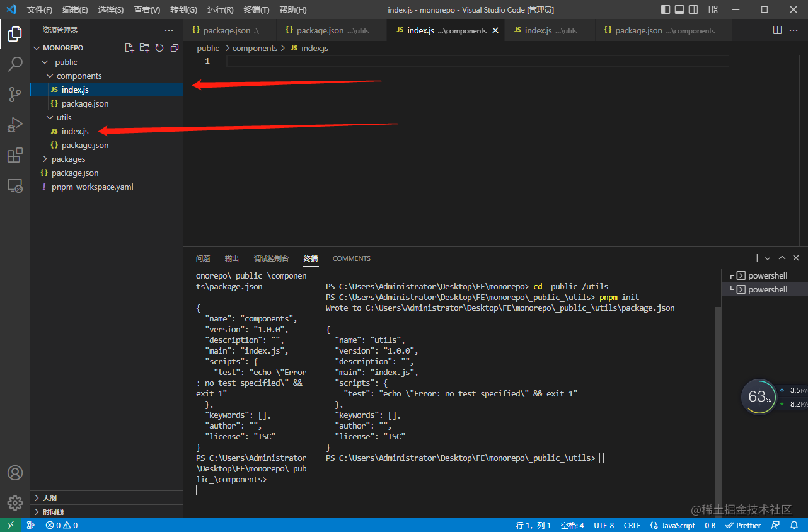The height and width of the screenshot is (532, 808).
Task: Open the Manage gear settings icon
Action: (15, 502)
